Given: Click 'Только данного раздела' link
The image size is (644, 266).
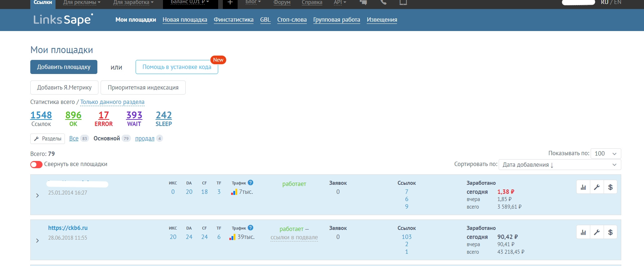Looking at the screenshot, I should tap(113, 102).
